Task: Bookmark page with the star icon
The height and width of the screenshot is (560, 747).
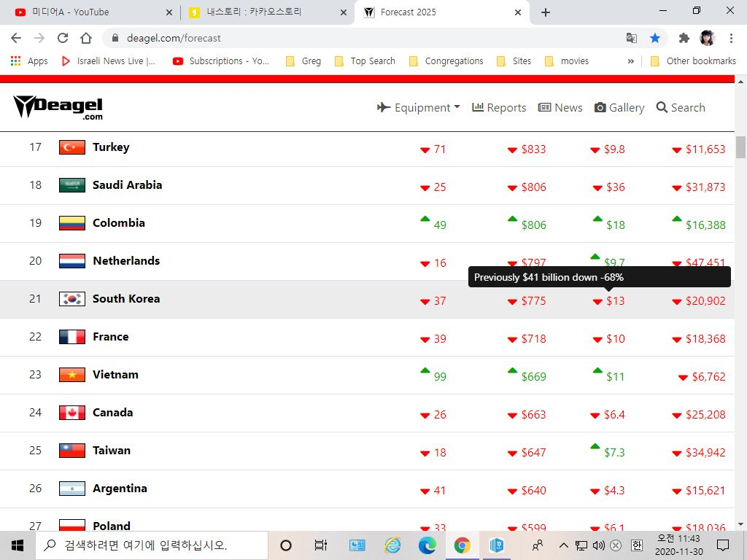Action: (655, 38)
